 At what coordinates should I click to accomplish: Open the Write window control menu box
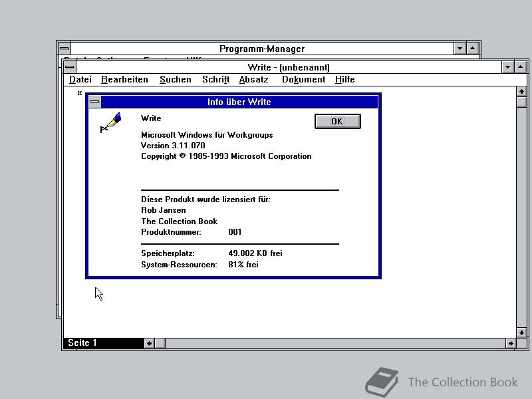70,67
